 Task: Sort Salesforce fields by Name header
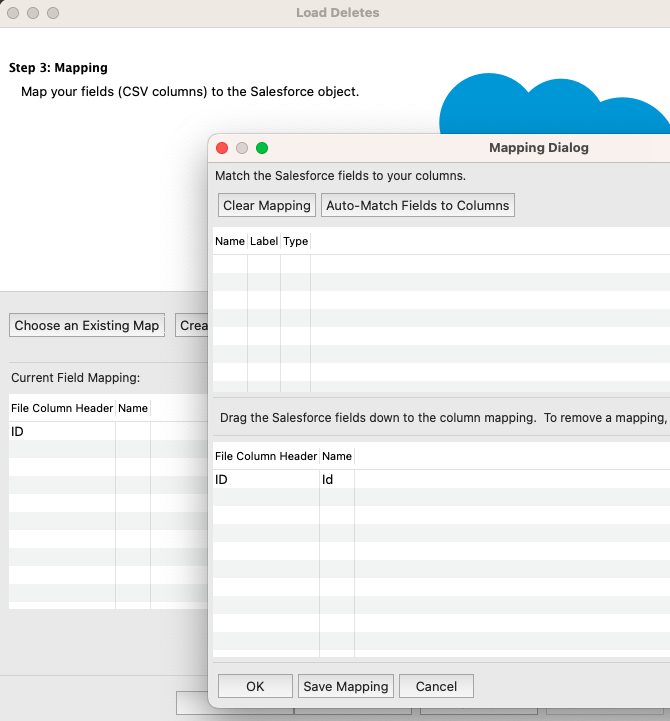[230, 241]
